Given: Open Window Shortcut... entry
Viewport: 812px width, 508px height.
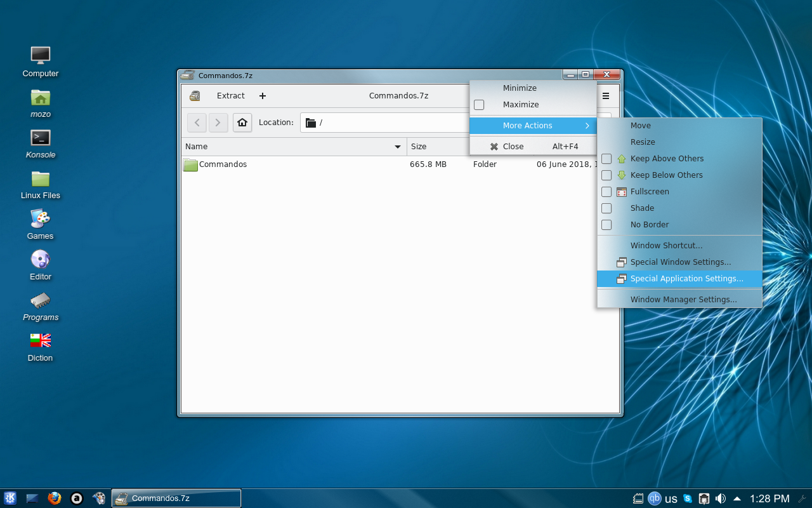Looking at the screenshot, I should coord(679,246).
